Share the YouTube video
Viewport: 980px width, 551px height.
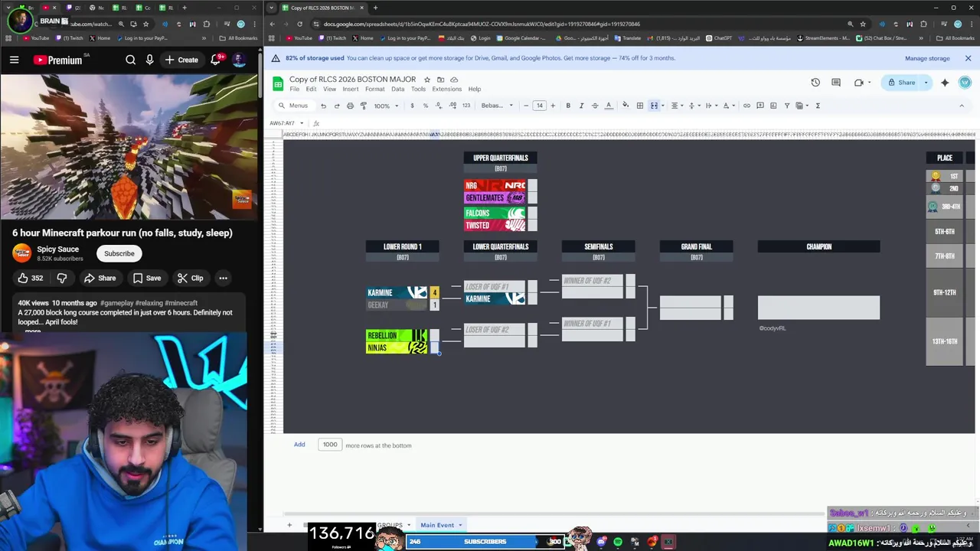100,278
